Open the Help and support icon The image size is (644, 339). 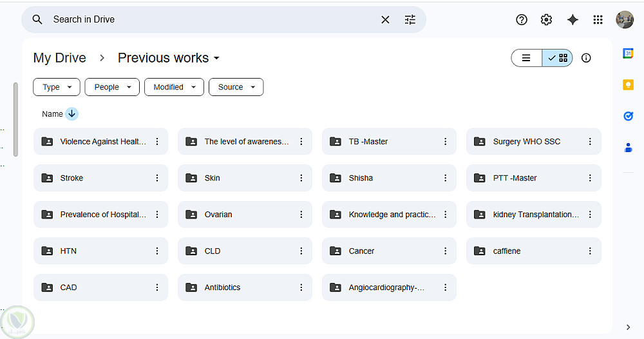(x=522, y=20)
